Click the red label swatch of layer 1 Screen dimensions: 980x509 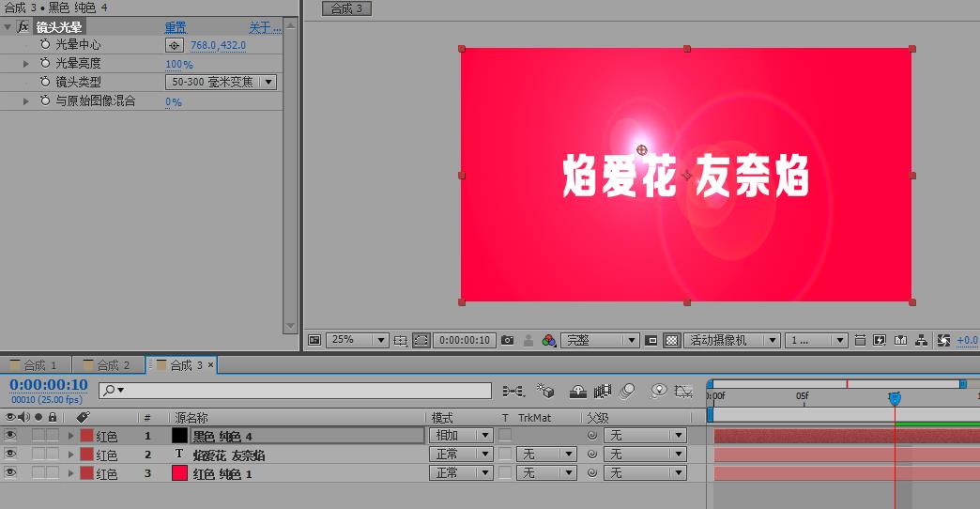click(x=87, y=436)
